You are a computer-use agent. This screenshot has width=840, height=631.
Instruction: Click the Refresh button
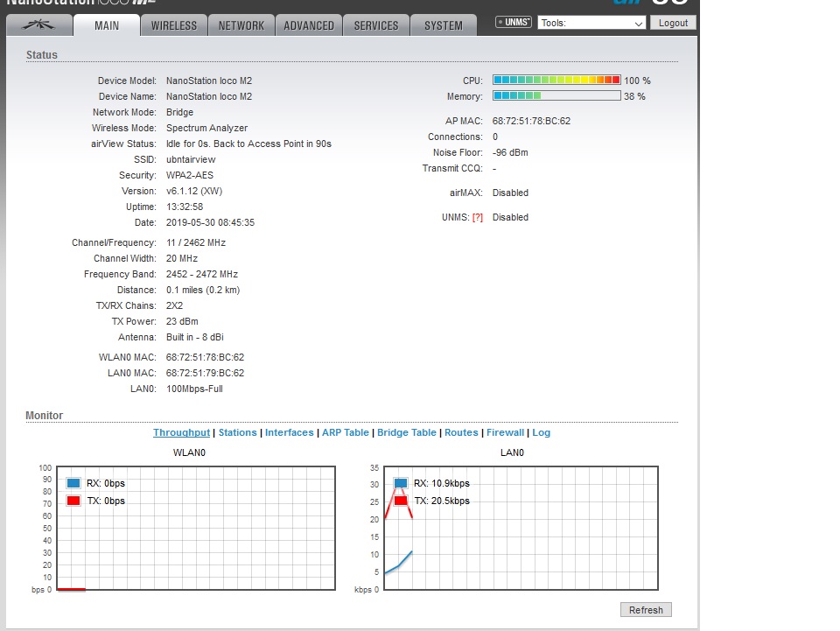click(646, 610)
